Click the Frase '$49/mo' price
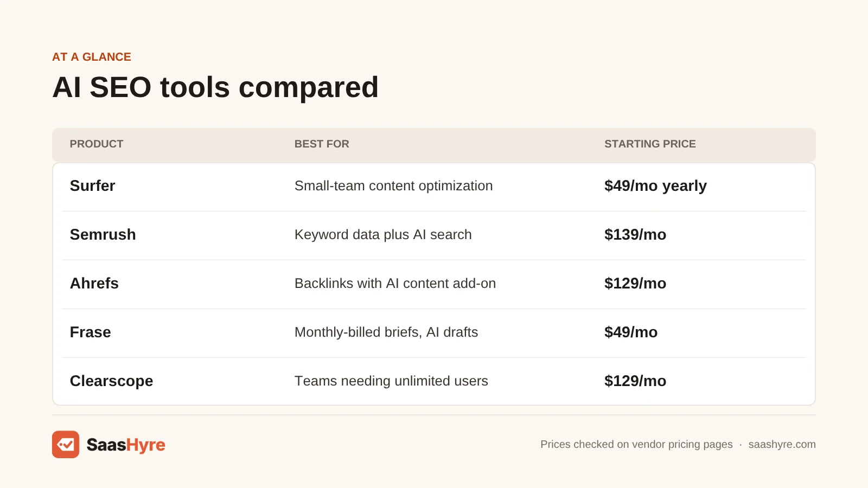868x488 pixels. [631, 332]
